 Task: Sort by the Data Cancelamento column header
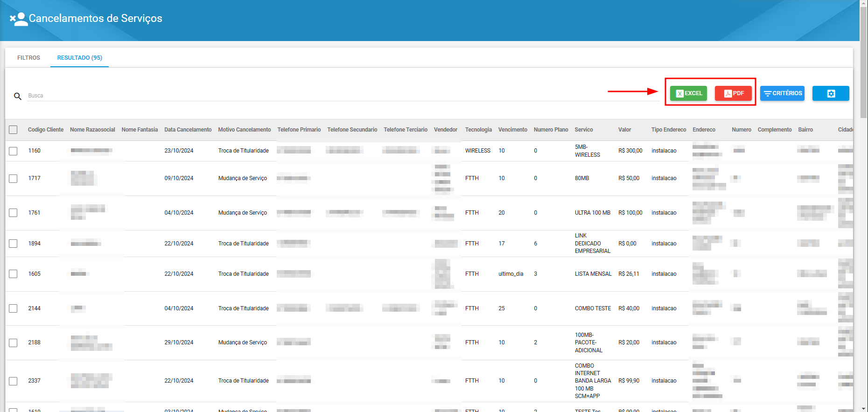[188, 130]
